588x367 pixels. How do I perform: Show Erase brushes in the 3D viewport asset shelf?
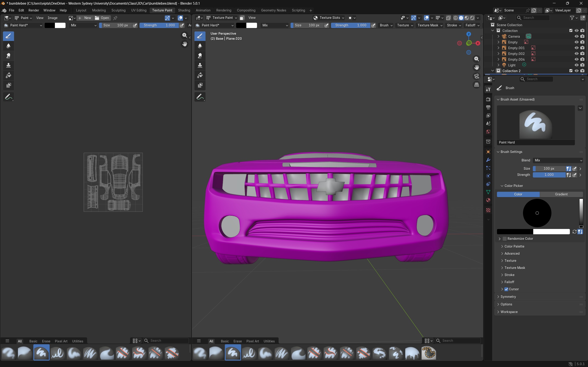(237, 341)
